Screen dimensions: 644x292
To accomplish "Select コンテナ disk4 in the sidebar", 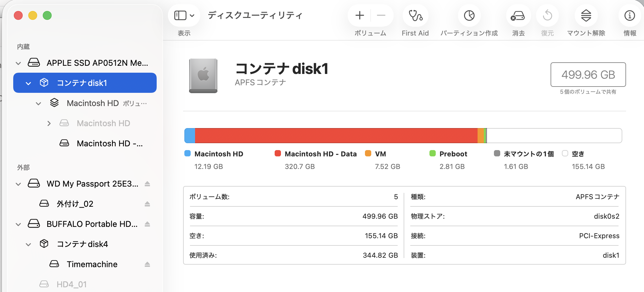I will click(x=82, y=244).
